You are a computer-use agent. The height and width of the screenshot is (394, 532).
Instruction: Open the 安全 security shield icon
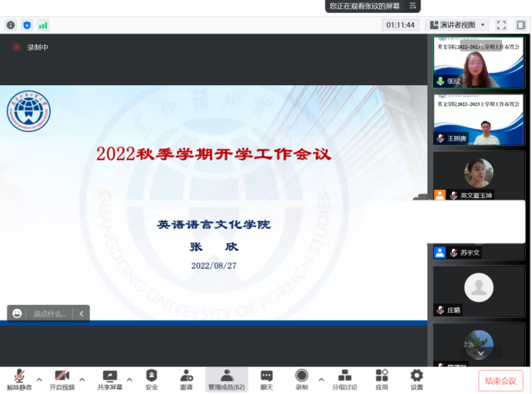click(151, 379)
